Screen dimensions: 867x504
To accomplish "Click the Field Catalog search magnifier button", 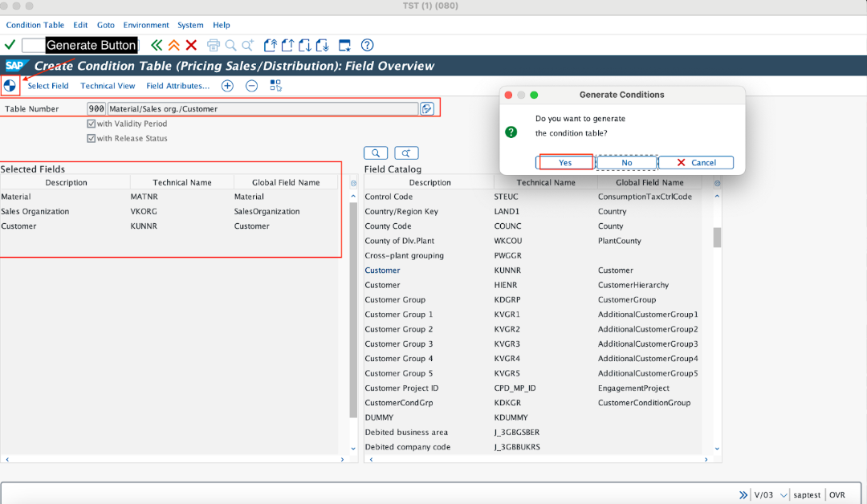I will (376, 153).
